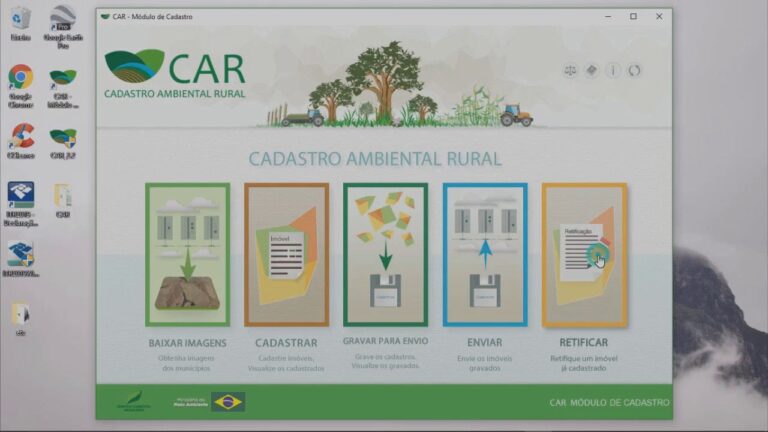Open the CCleaner desktop shortcut
This screenshot has width=768, height=432.
[21, 141]
